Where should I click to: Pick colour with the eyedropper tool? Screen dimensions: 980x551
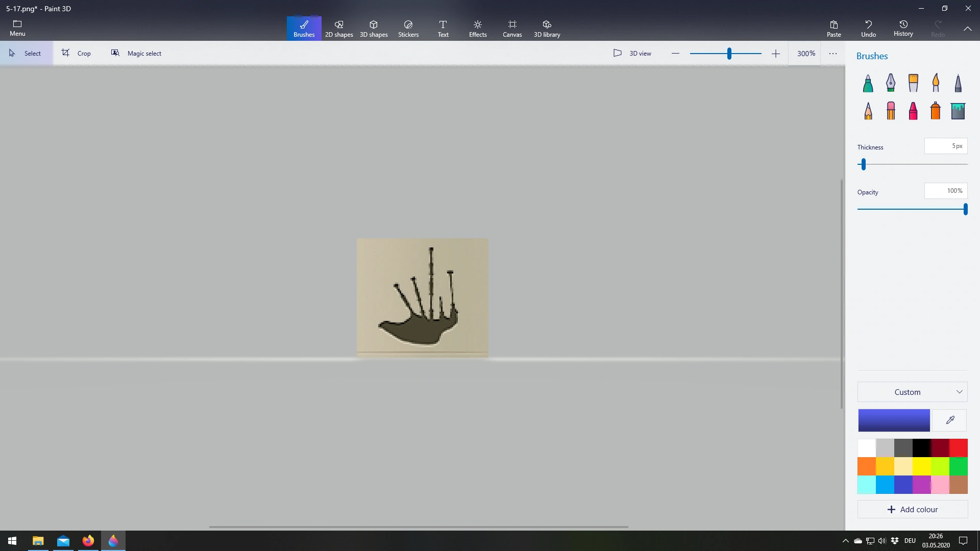pos(950,420)
